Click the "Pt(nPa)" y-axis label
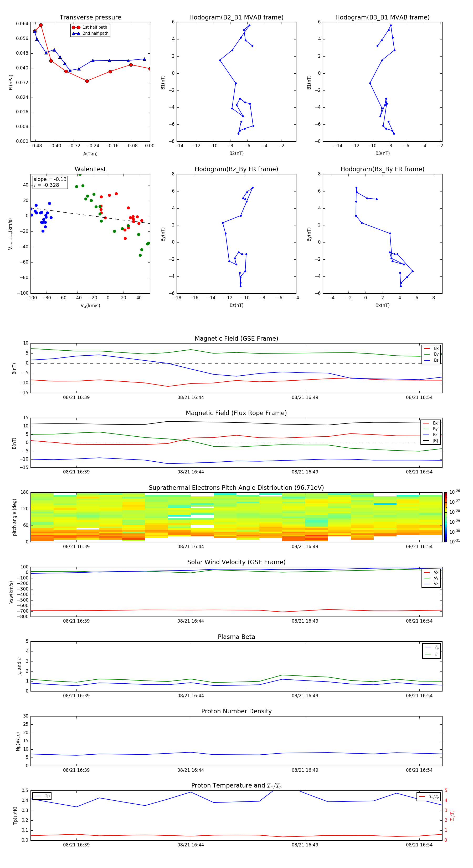The width and height of the screenshot is (473, 868). pos(11,82)
